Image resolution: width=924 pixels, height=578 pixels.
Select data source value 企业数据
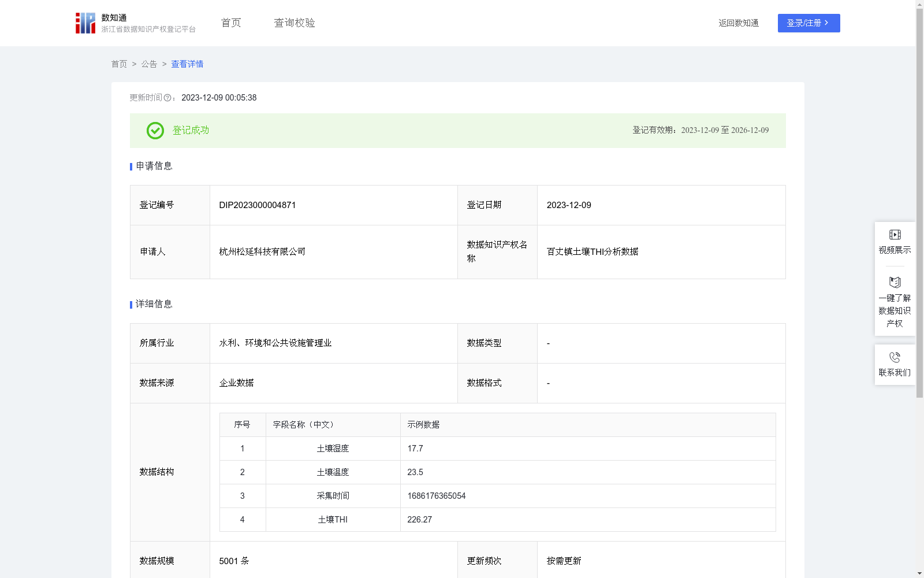237,383
